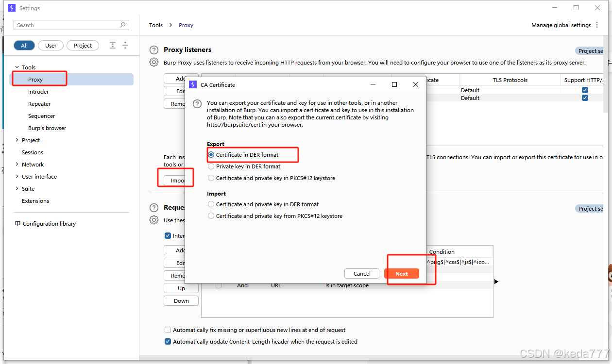Click Edit under Request interception rules
612x364 pixels.
click(x=174, y=263)
